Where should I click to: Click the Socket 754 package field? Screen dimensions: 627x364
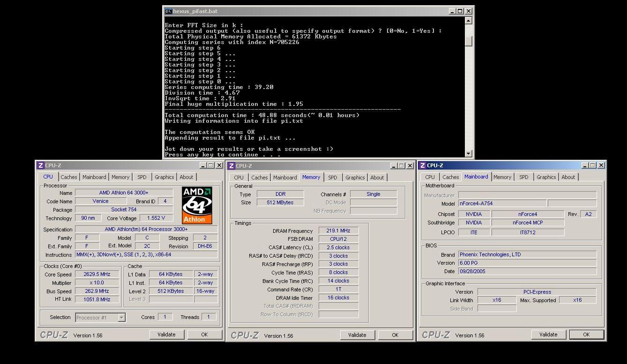click(124, 209)
